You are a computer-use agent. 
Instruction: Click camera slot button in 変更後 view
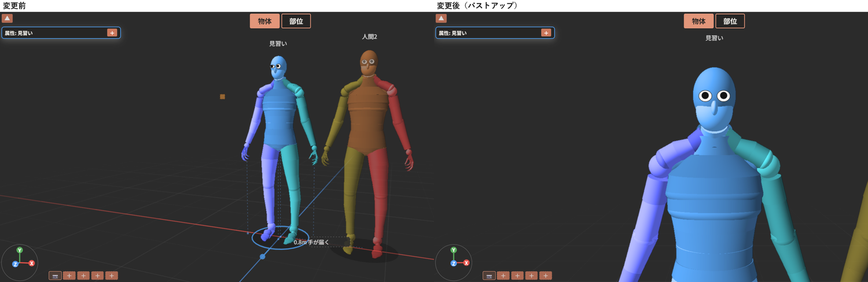[x=489, y=276]
